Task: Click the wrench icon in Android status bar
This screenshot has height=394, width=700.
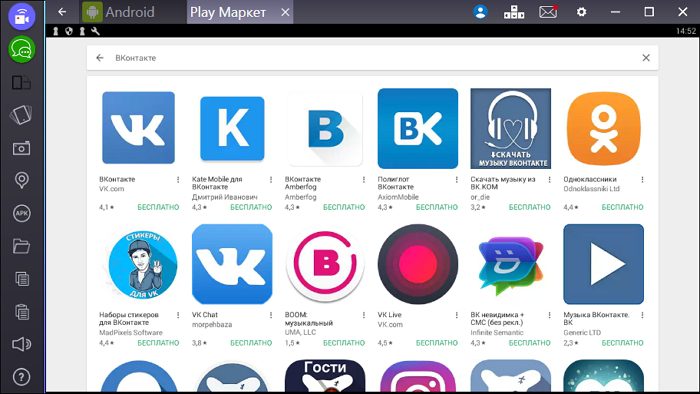Action: 95,31
